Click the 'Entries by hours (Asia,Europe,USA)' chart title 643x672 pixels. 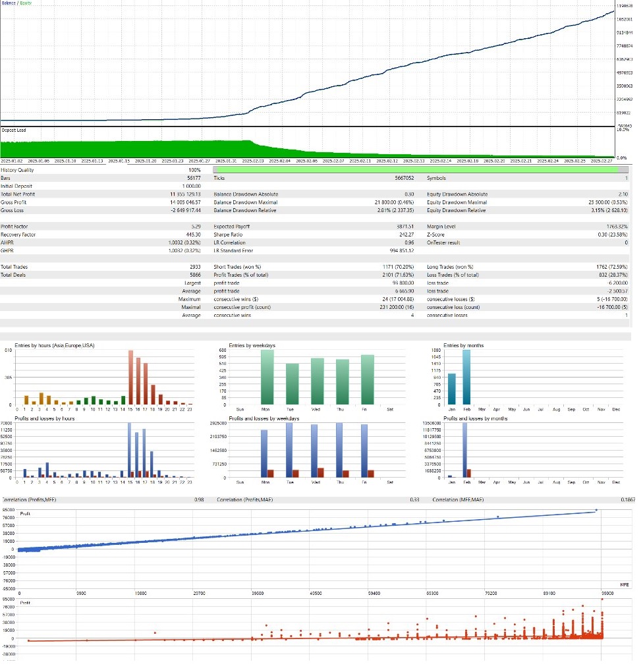pos(55,350)
